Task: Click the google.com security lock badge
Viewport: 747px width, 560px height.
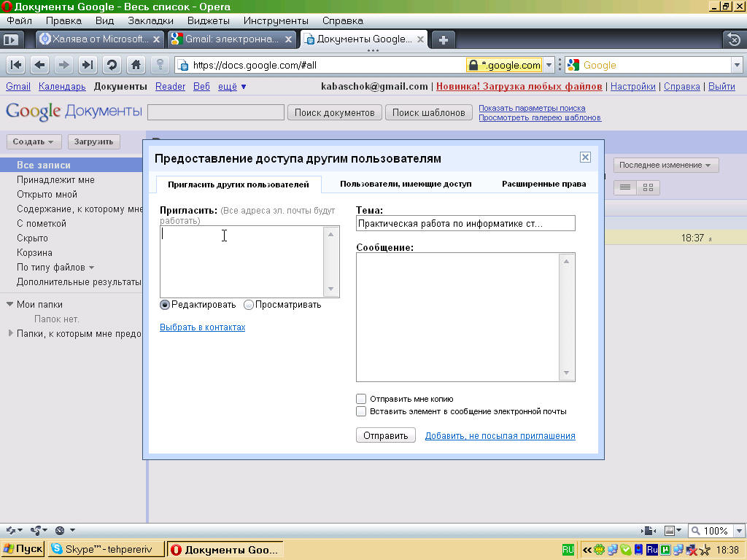Action: pos(505,65)
